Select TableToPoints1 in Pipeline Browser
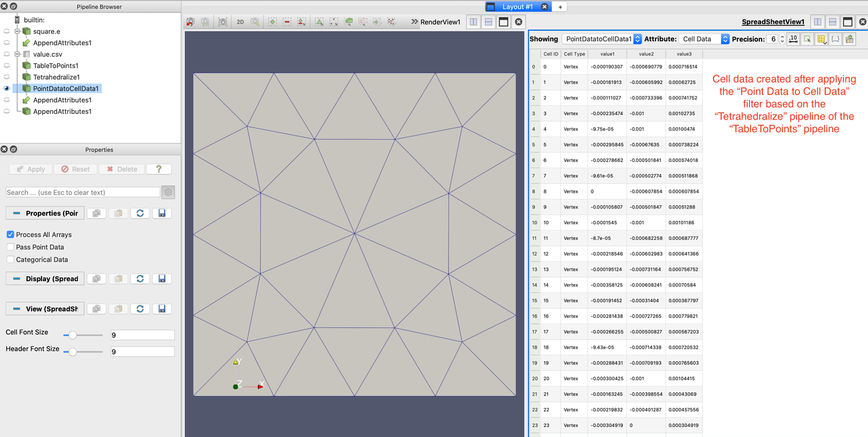This screenshot has height=437, width=868. tap(55, 65)
